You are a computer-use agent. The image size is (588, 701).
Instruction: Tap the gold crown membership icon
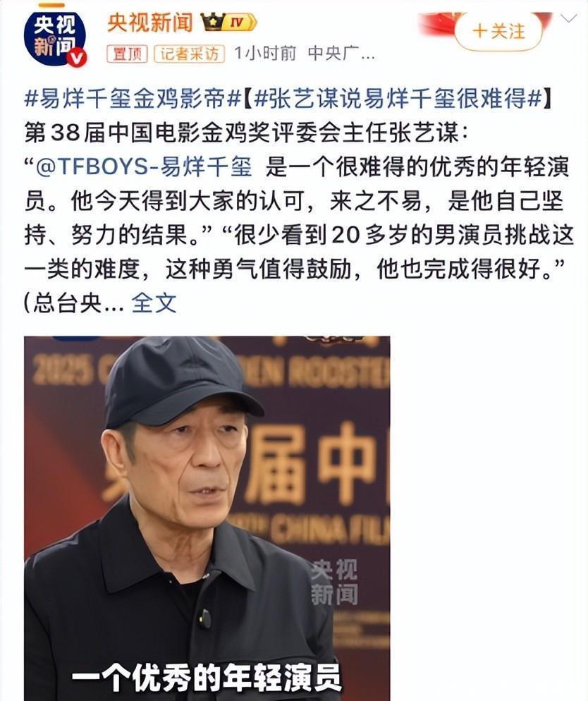pos(212,22)
